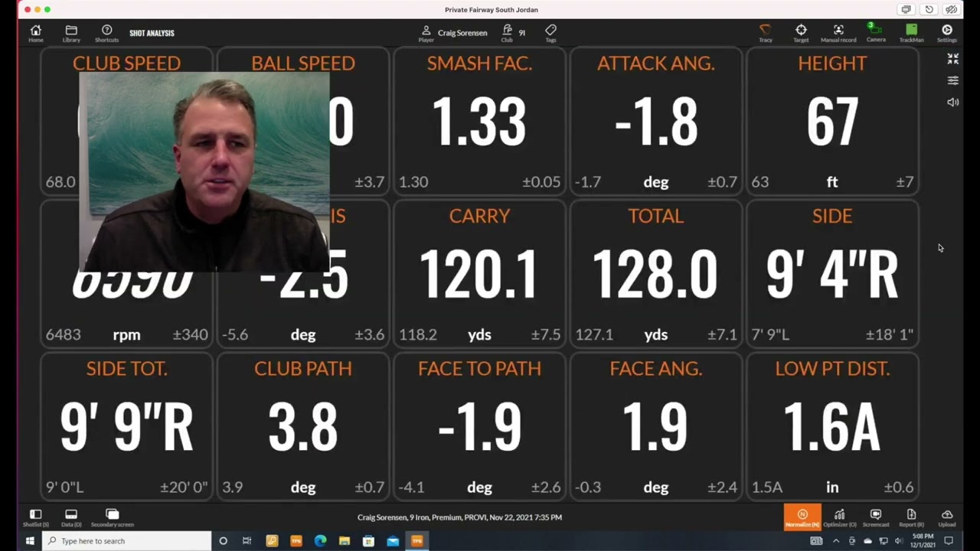Select the Club Path 3.8 tile

303,425
